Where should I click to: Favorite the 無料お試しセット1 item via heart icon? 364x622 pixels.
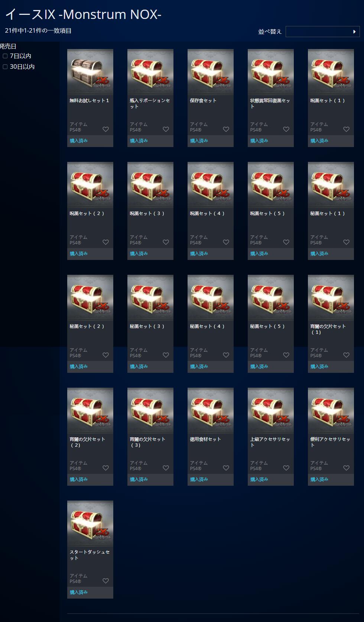tap(106, 129)
